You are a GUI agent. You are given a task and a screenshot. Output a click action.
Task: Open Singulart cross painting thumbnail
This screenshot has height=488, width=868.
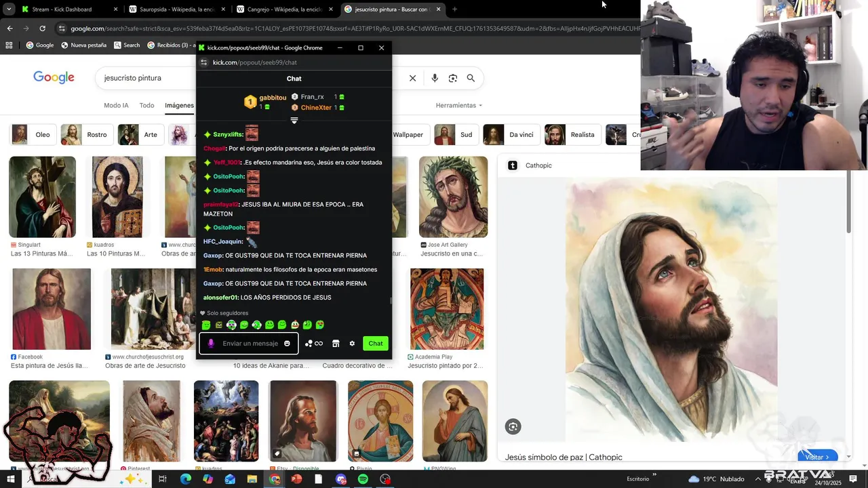42,197
